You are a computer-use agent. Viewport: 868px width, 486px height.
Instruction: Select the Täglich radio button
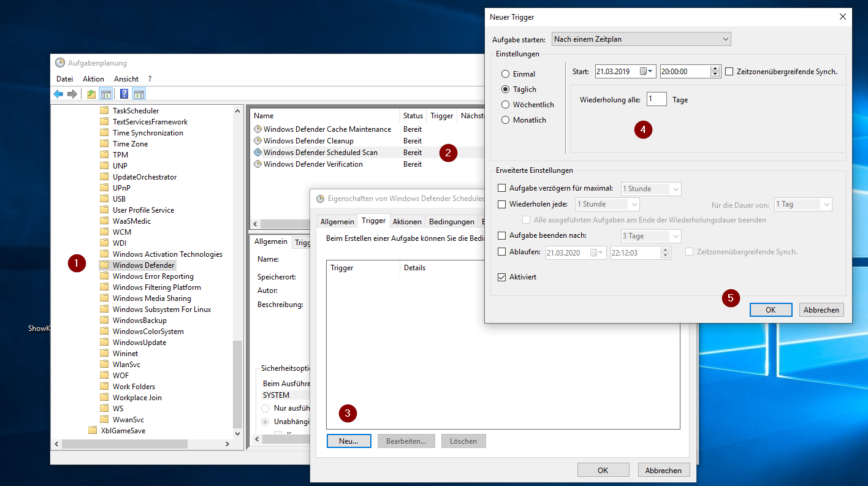[506, 89]
